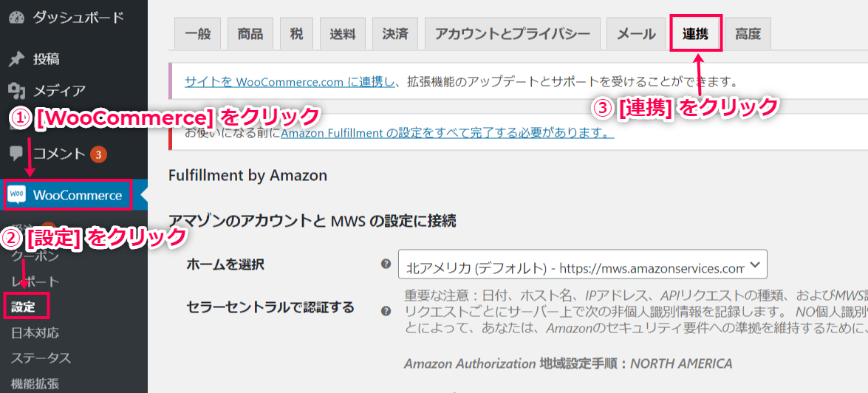Click the pushpin icon beside 投稿
The height and width of the screenshot is (393, 868).
[17, 59]
